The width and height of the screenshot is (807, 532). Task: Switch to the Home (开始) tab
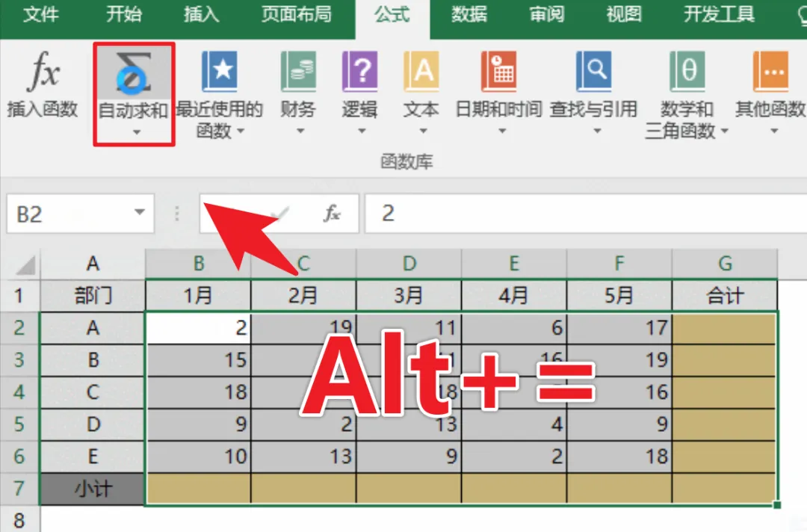coord(123,14)
